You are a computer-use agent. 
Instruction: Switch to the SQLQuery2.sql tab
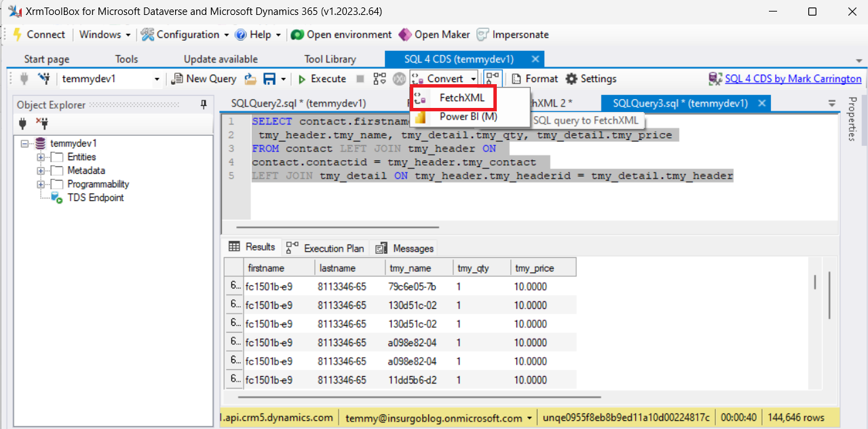pos(299,103)
